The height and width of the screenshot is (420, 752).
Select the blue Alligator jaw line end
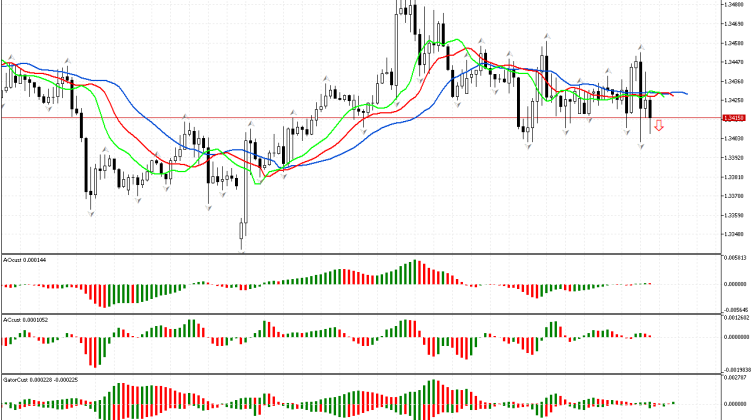point(684,93)
